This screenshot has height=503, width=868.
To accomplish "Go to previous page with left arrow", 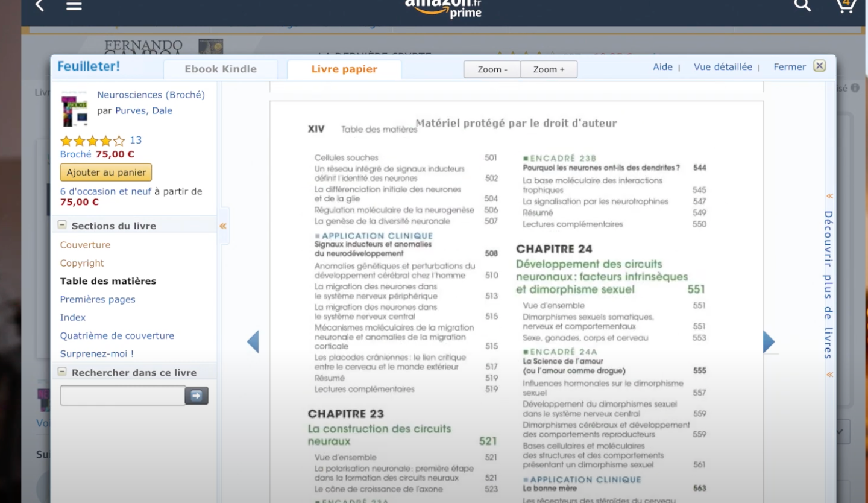I will pos(253,342).
